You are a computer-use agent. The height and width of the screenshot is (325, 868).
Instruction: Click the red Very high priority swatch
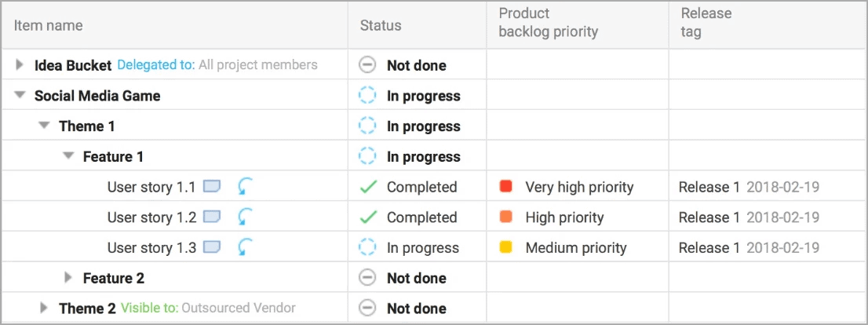tap(505, 186)
